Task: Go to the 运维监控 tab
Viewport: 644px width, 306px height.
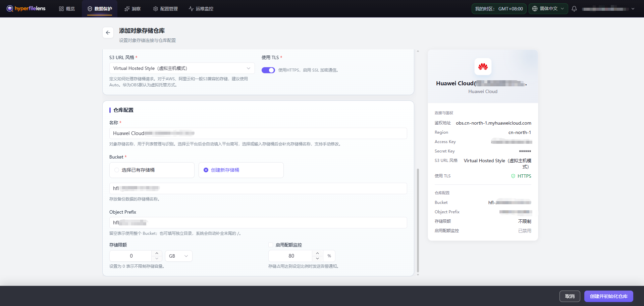Action: point(201,9)
